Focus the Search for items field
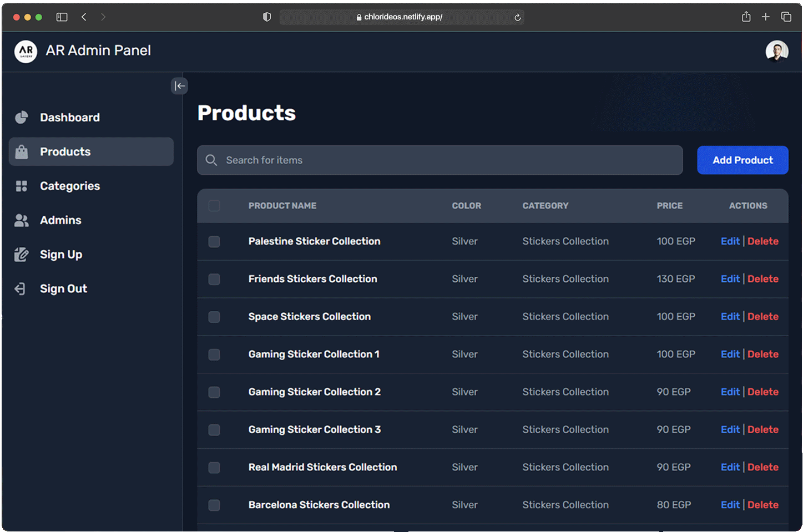Viewport: 803px width, 532px height. pos(440,160)
